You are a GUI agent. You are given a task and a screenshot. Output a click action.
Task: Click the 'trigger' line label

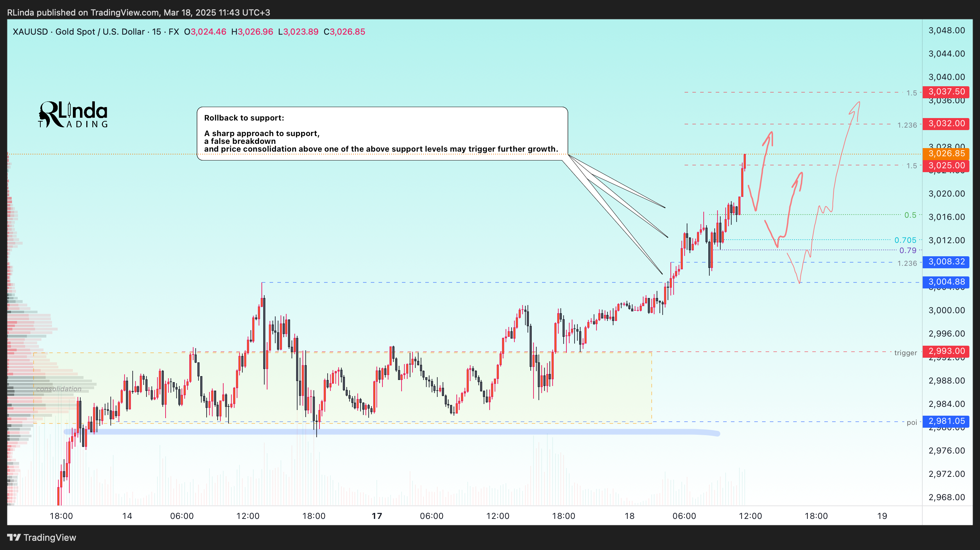point(905,353)
